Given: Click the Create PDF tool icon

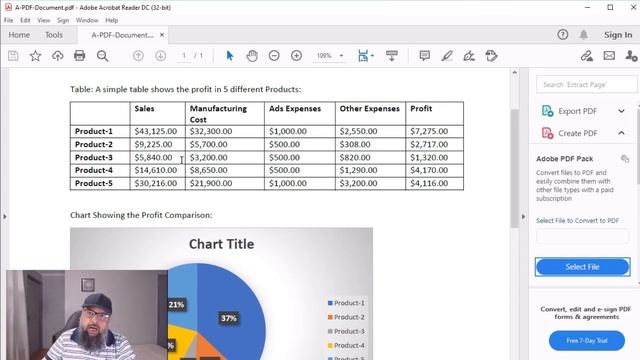Looking at the screenshot, I should pyautogui.click(x=547, y=133).
